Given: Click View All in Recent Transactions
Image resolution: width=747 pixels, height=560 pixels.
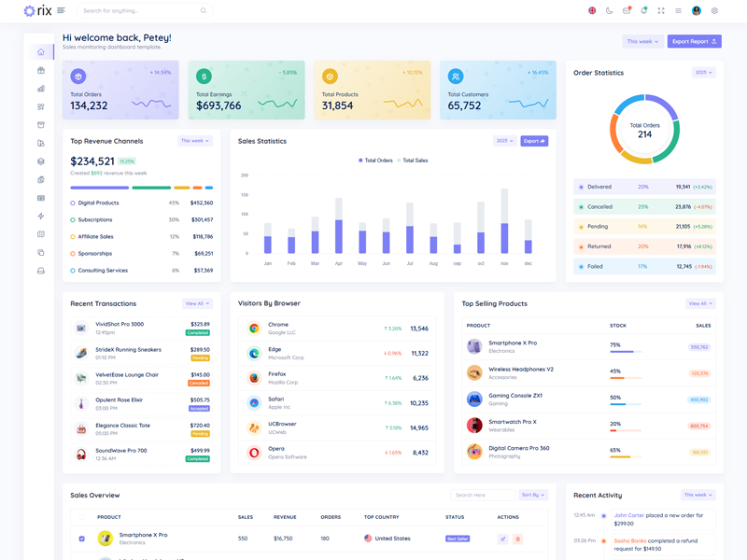Looking at the screenshot, I should click(x=197, y=303).
